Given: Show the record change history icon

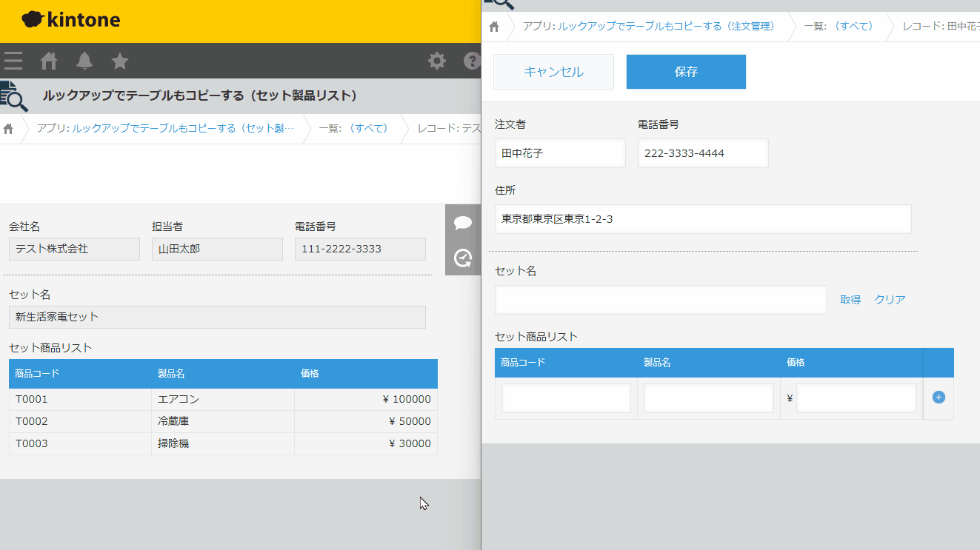Looking at the screenshot, I should 463,258.
